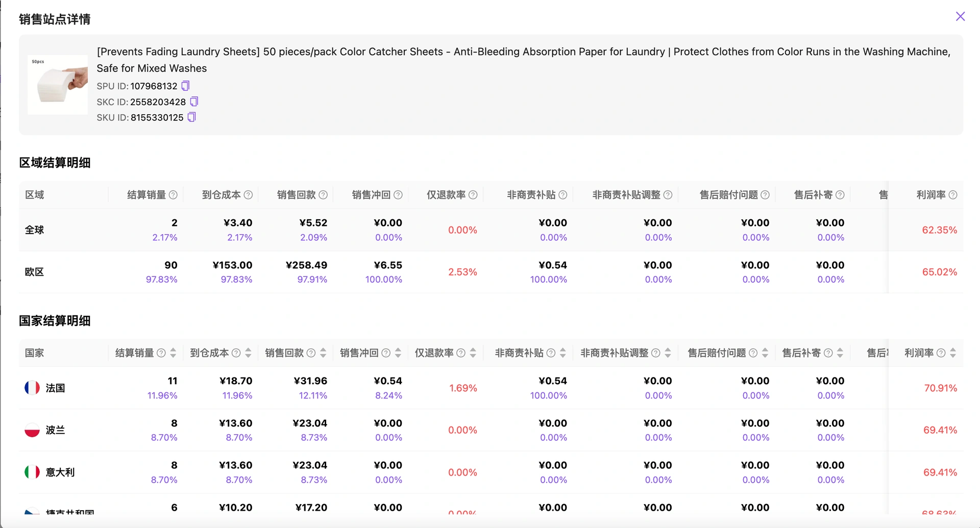The width and height of the screenshot is (980, 528).
Task: Copy the SPU ID 107968132
Action: [x=186, y=86]
